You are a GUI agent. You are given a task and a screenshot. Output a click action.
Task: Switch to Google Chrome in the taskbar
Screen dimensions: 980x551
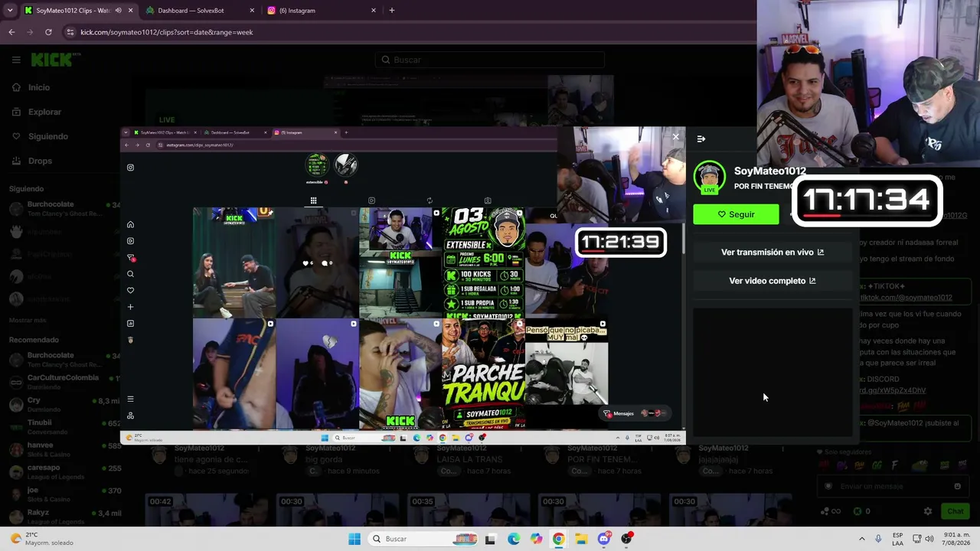[558, 539]
